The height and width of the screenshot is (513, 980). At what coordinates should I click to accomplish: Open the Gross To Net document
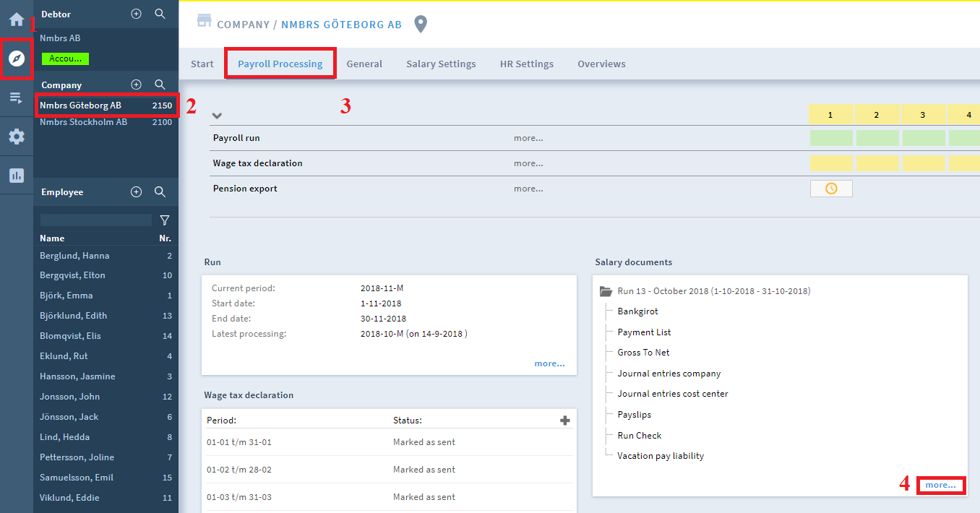pos(643,353)
